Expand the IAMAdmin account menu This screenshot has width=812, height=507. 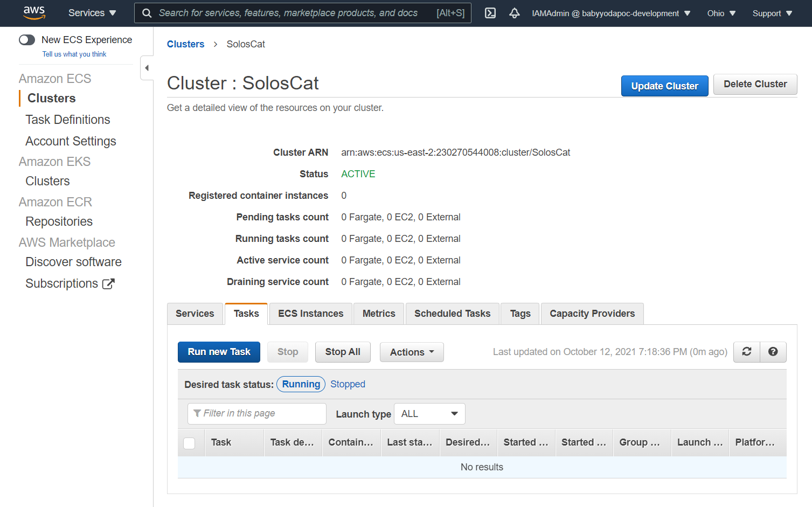[611, 13]
